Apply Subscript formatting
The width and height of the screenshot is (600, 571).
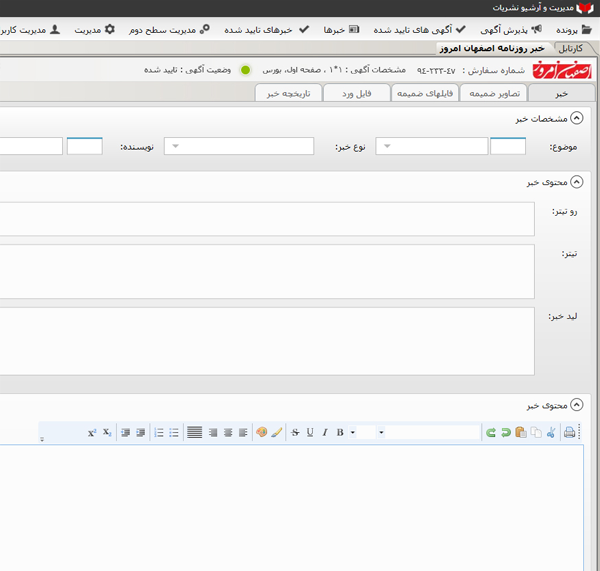coord(107,432)
